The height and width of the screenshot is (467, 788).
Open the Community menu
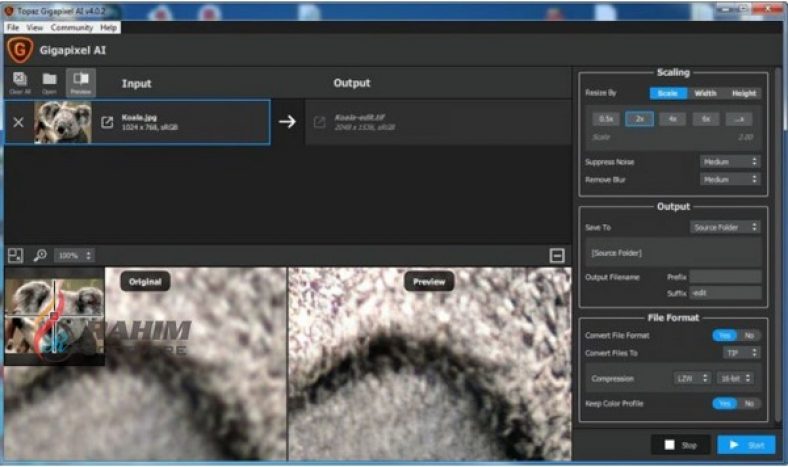(x=72, y=28)
